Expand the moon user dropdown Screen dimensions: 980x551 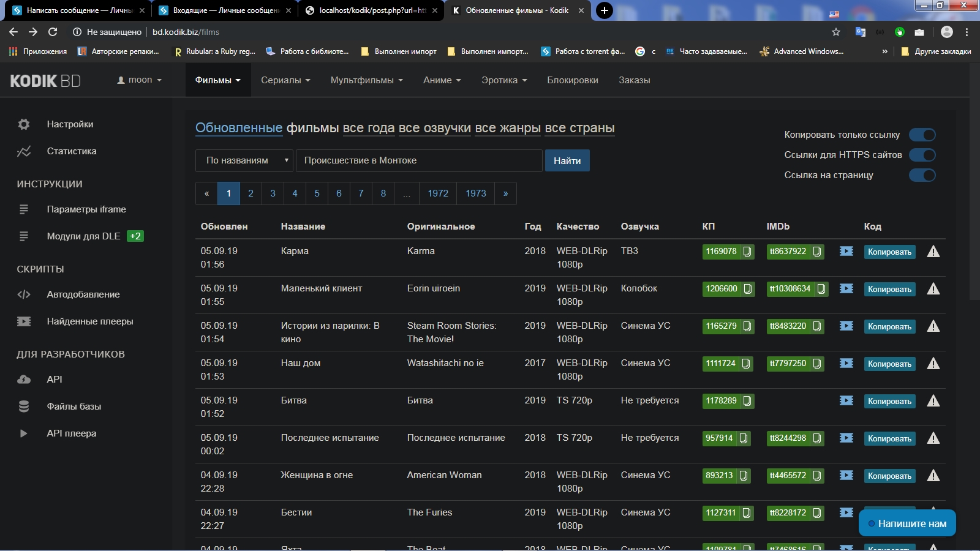pos(140,80)
